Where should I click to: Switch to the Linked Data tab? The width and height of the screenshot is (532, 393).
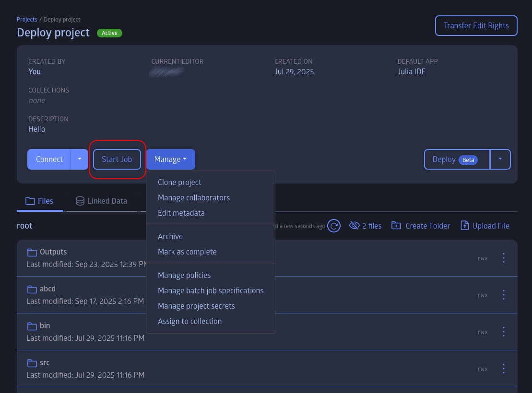102,201
